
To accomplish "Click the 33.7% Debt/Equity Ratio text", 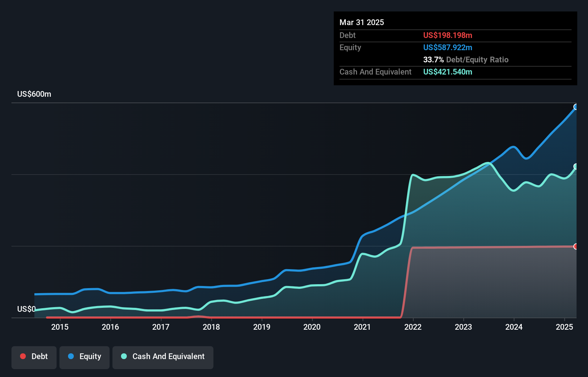I will click(x=466, y=59).
